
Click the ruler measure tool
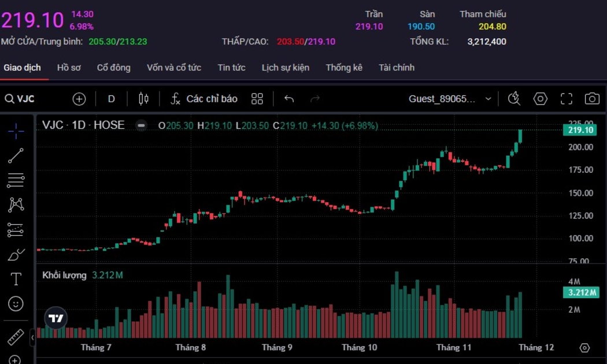tap(16, 337)
